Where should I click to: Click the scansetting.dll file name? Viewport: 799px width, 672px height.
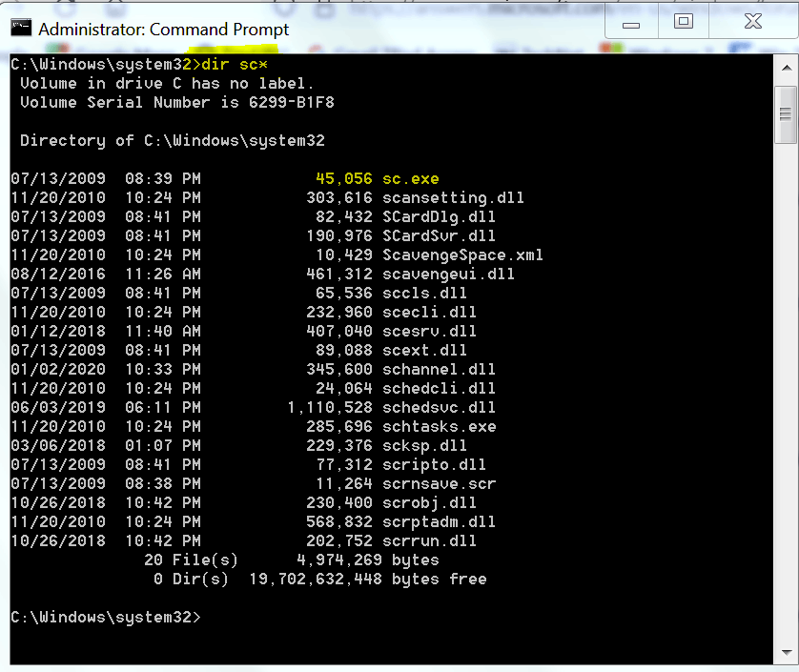[453, 197]
